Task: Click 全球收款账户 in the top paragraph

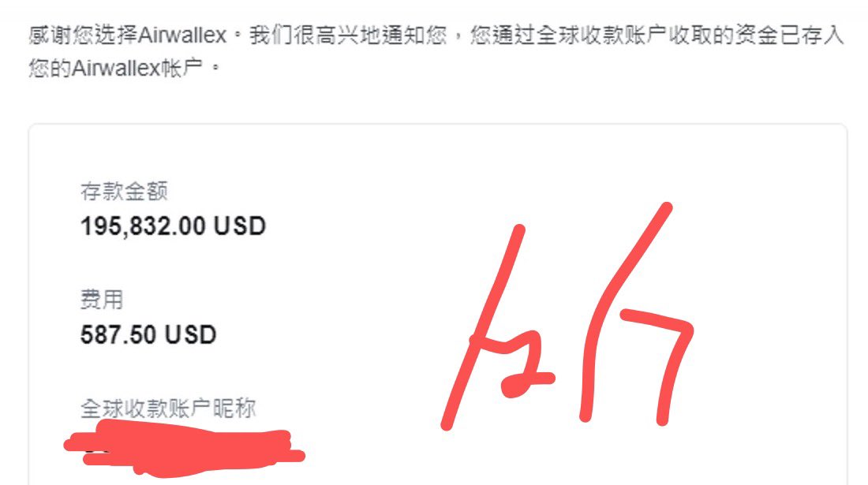Action: [x=602, y=35]
